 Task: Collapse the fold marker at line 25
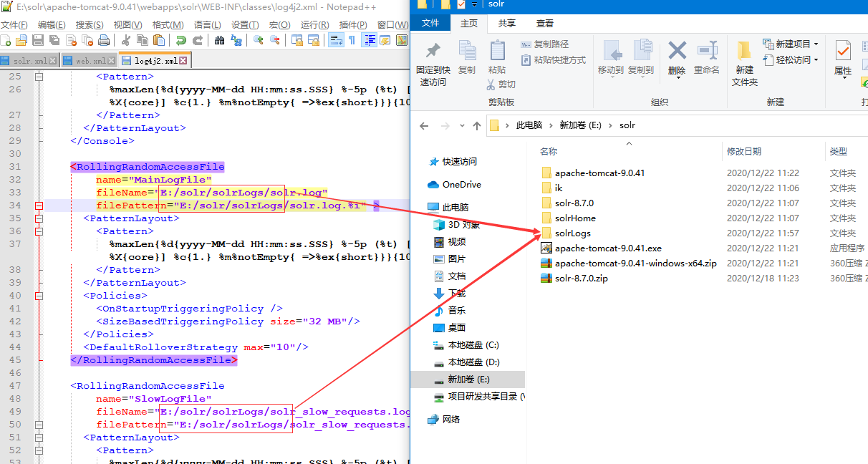coord(39,77)
